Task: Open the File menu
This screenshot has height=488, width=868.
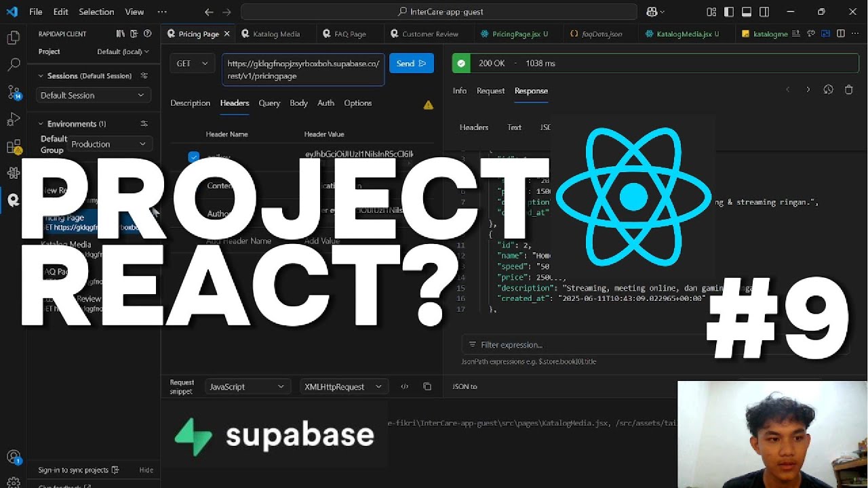Action: (x=36, y=12)
